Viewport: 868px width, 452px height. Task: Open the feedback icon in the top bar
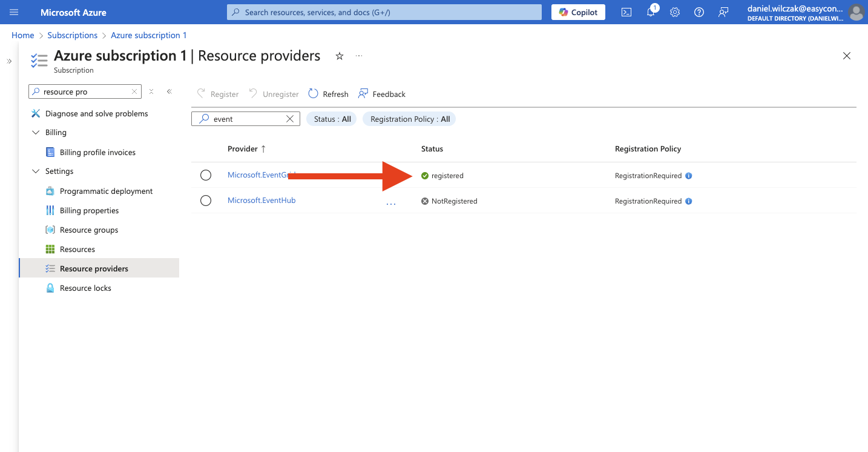[723, 12]
